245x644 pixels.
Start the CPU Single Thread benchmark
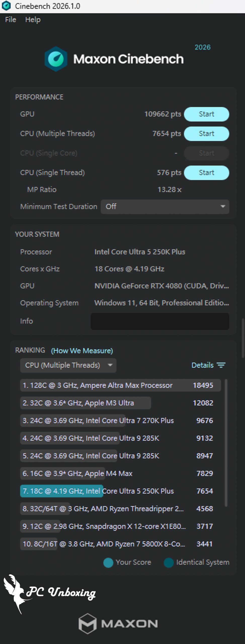tap(206, 173)
